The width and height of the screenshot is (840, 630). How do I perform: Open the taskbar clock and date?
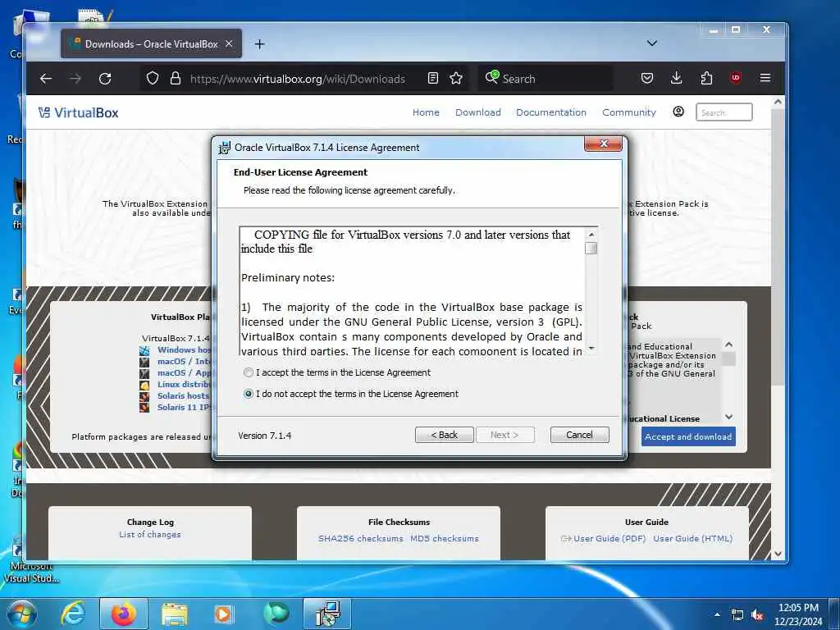point(798,614)
